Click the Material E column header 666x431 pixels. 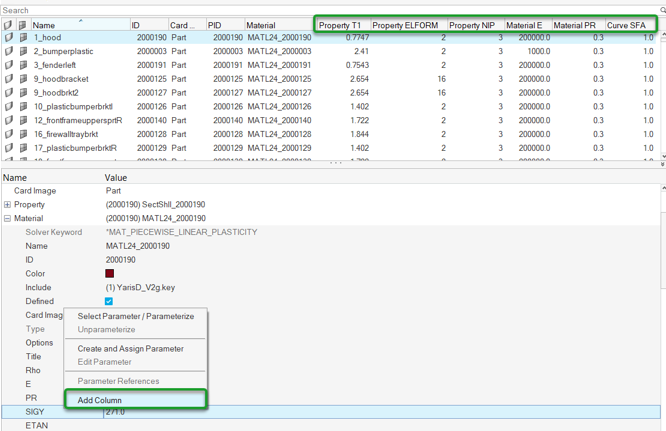[524, 25]
